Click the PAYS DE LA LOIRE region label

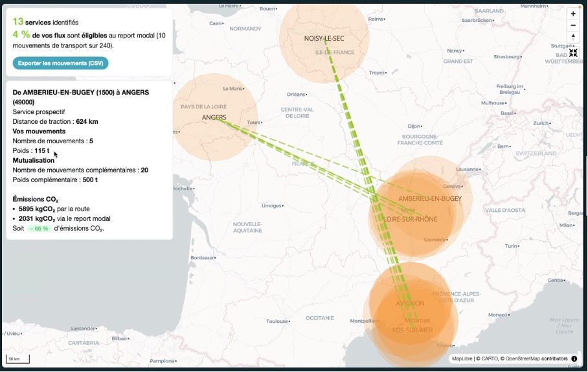(x=203, y=106)
